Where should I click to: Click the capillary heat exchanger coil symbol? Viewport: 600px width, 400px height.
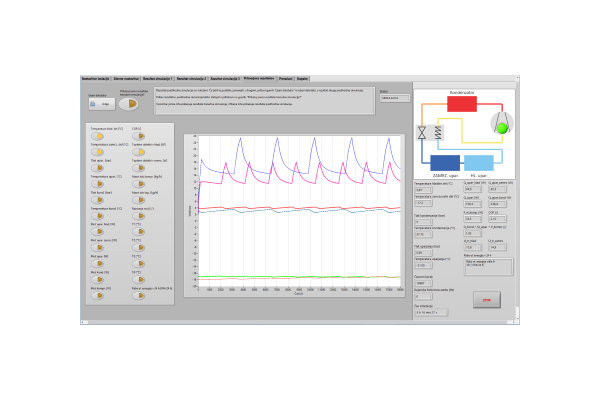tap(437, 131)
